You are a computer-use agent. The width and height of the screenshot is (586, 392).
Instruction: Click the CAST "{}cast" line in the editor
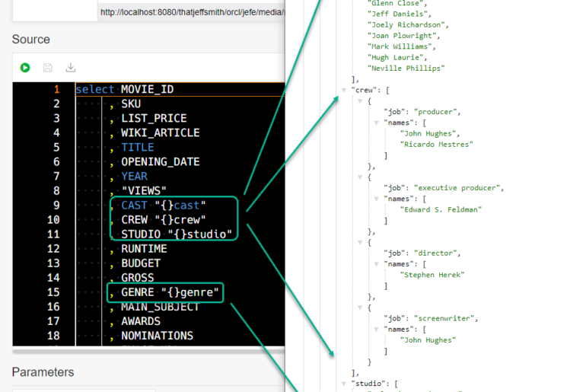tap(164, 206)
